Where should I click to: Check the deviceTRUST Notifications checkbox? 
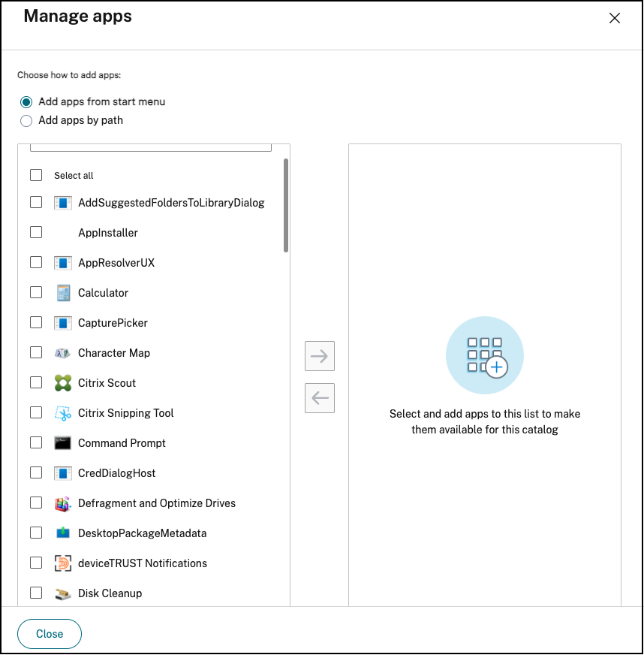[x=36, y=563]
